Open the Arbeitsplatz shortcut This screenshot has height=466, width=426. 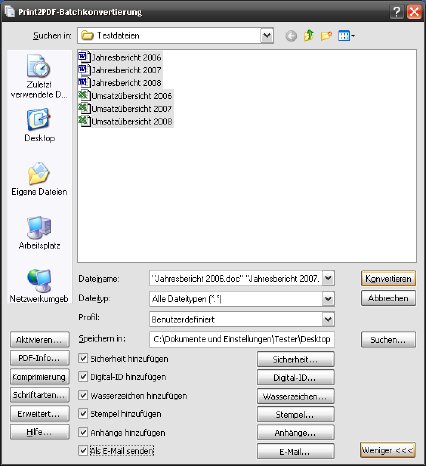[x=39, y=233]
